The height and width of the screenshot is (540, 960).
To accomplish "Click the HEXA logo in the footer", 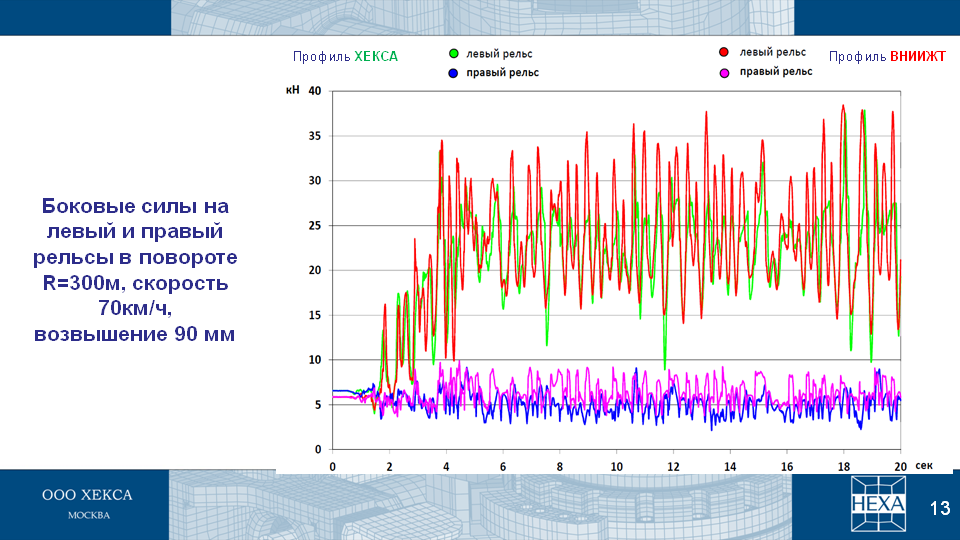I will (878, 504).
